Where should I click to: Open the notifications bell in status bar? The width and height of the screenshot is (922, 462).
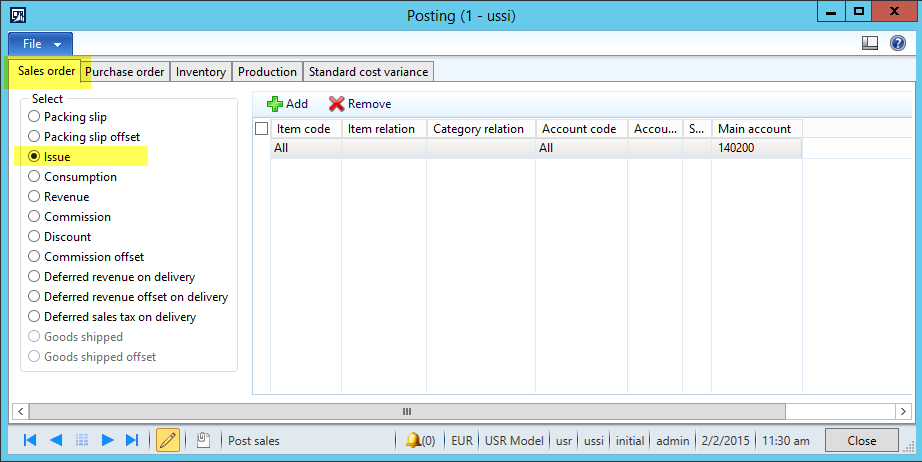[420, 441]
